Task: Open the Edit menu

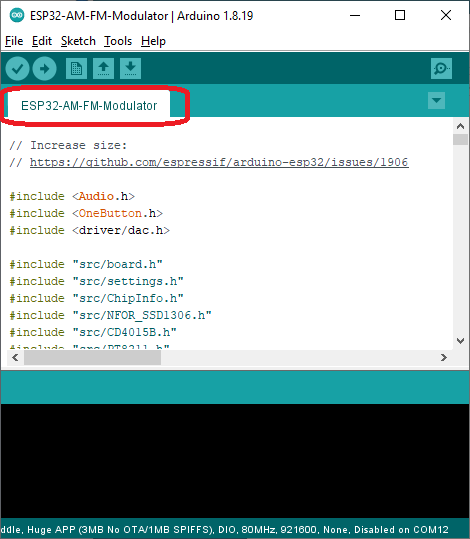Action: coord(42,41)
